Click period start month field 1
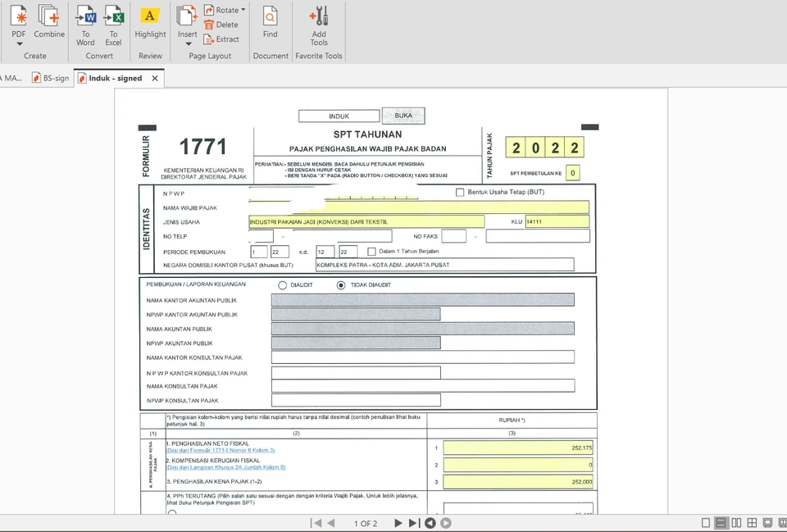Screen dimensions: 787x532 (259, 252)
